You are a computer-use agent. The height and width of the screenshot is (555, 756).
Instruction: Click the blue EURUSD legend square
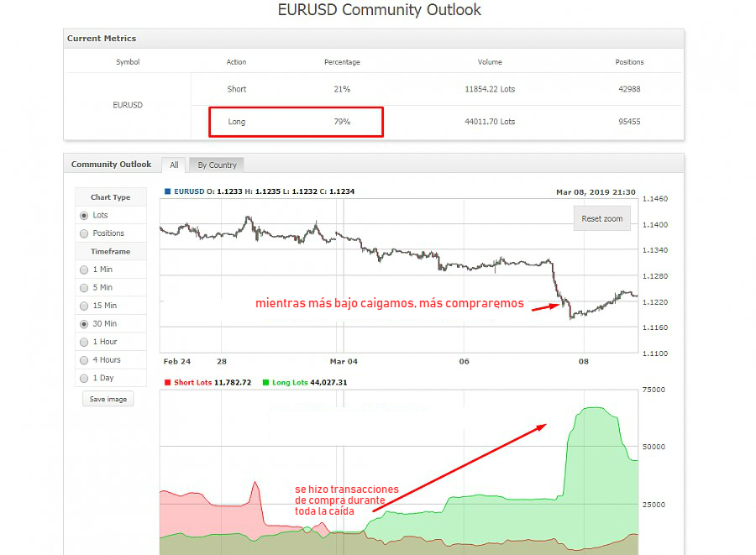tap(167, 191)
